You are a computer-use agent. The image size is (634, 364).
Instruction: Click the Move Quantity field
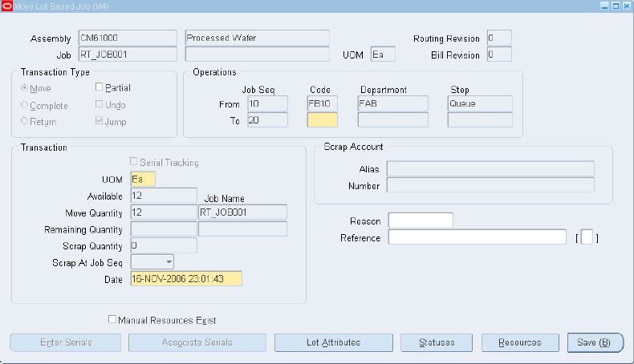(164, 212)
